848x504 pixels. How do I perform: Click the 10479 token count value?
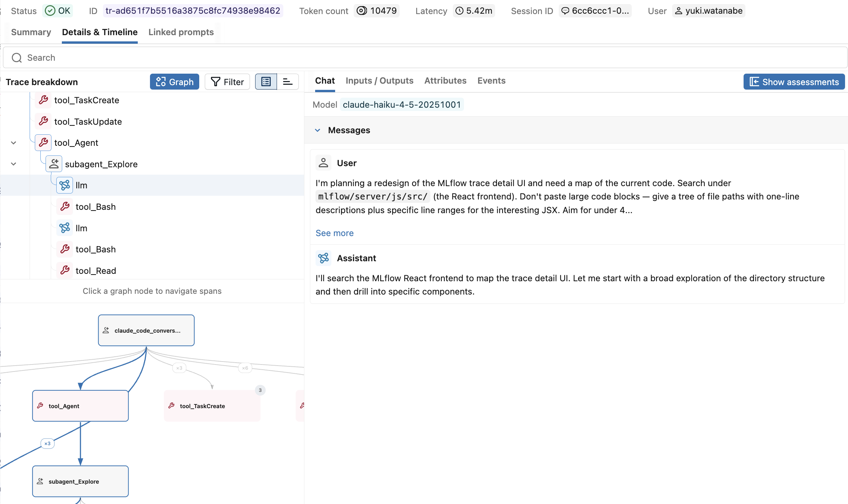384,11
